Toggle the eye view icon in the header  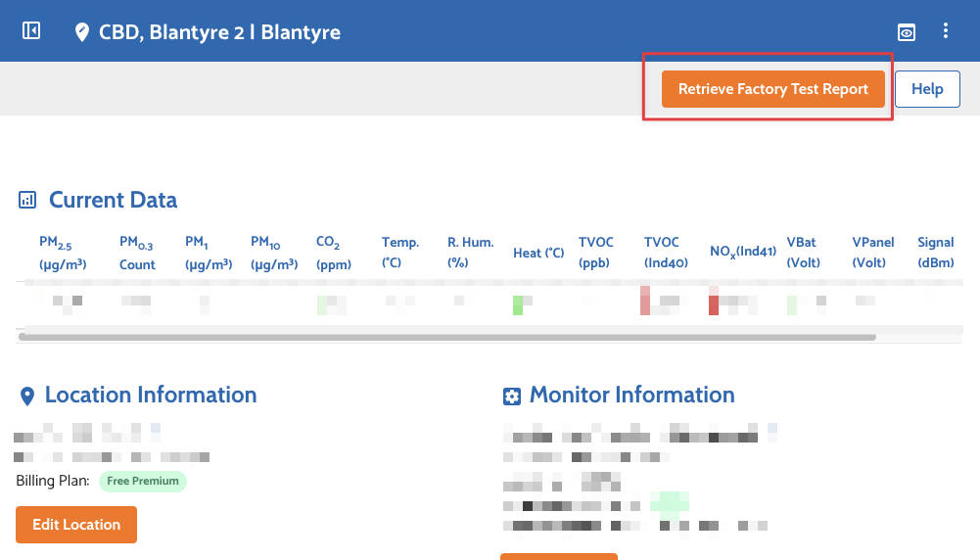pyautogui.click(x=908, y=32)
